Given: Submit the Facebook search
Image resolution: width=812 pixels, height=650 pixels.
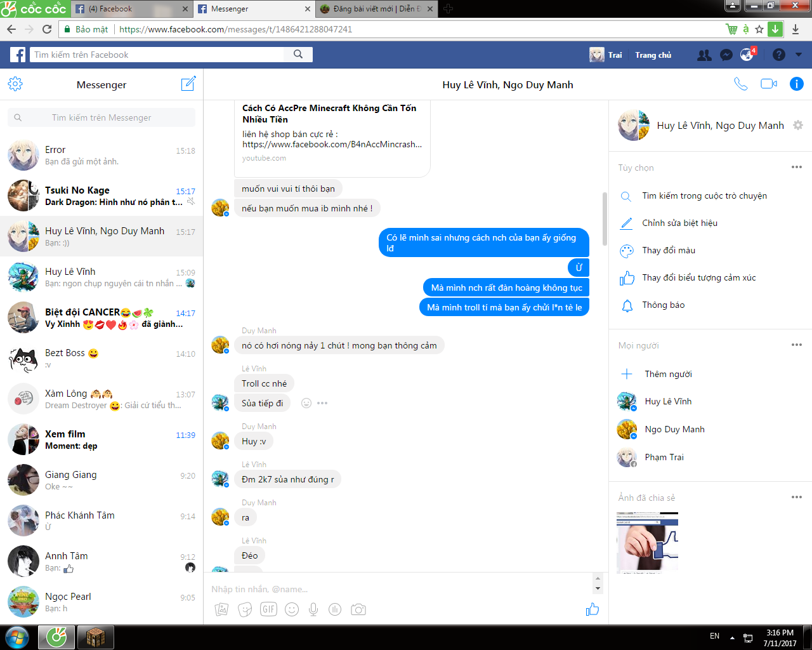Looking at the screenshot, I should tap(298, 55).
